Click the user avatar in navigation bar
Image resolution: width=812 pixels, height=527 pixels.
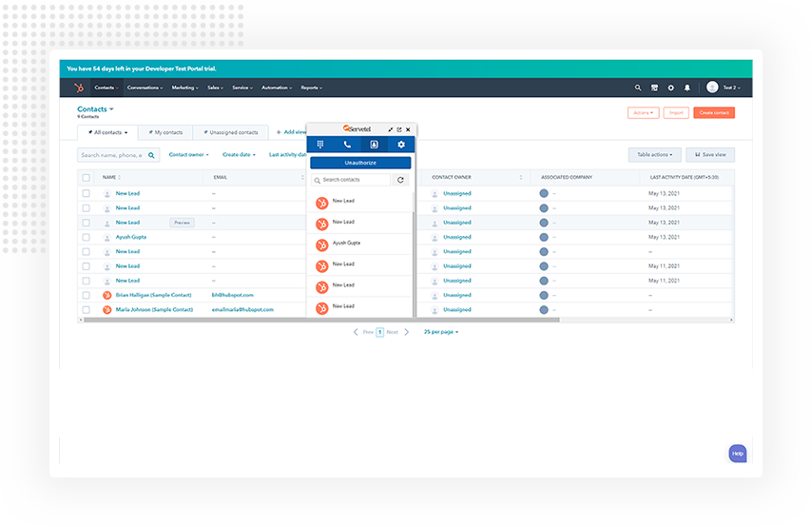pos(712,88)
